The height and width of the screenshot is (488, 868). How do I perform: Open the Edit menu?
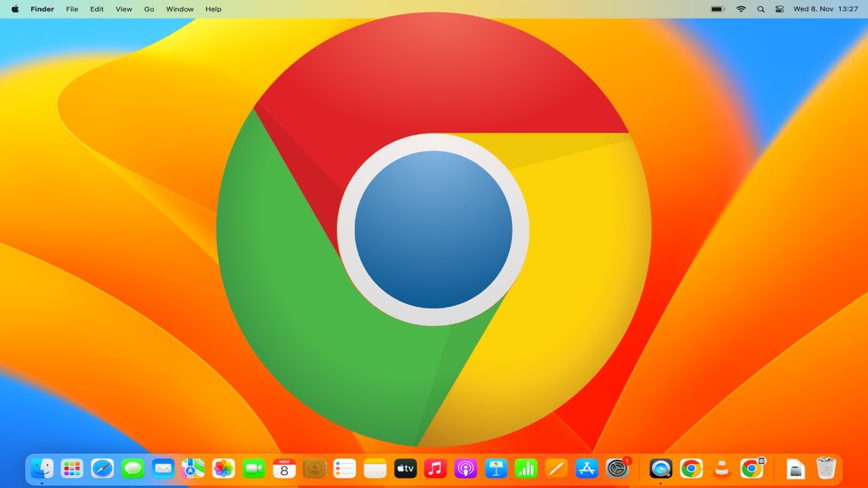pyautogui.click(x=97, y=9)
